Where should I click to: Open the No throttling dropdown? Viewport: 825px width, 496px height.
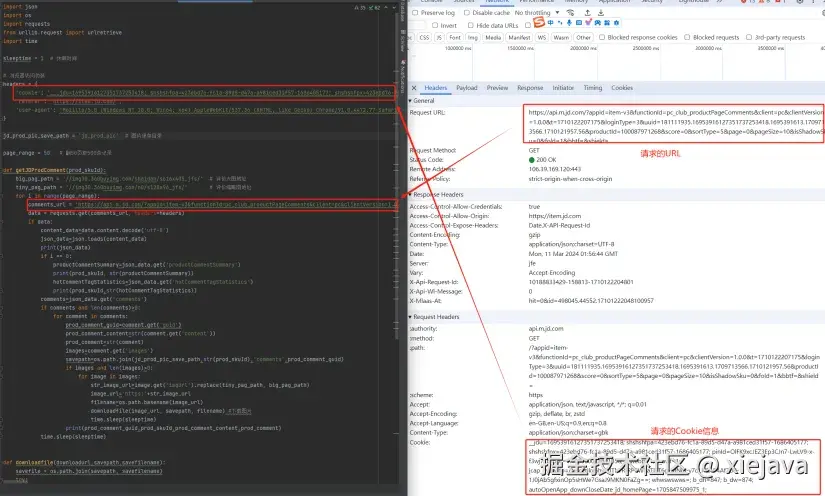537,13
